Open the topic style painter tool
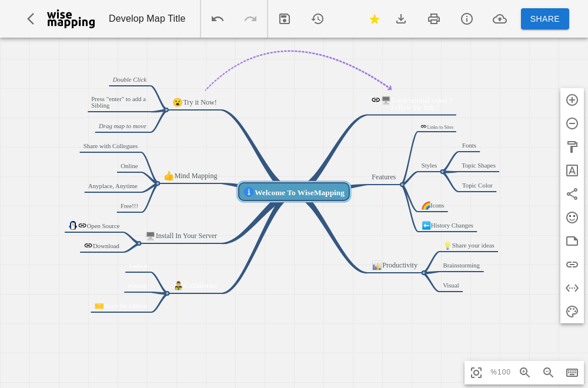The width and height of the screenshot is (588, 388). 572,147
